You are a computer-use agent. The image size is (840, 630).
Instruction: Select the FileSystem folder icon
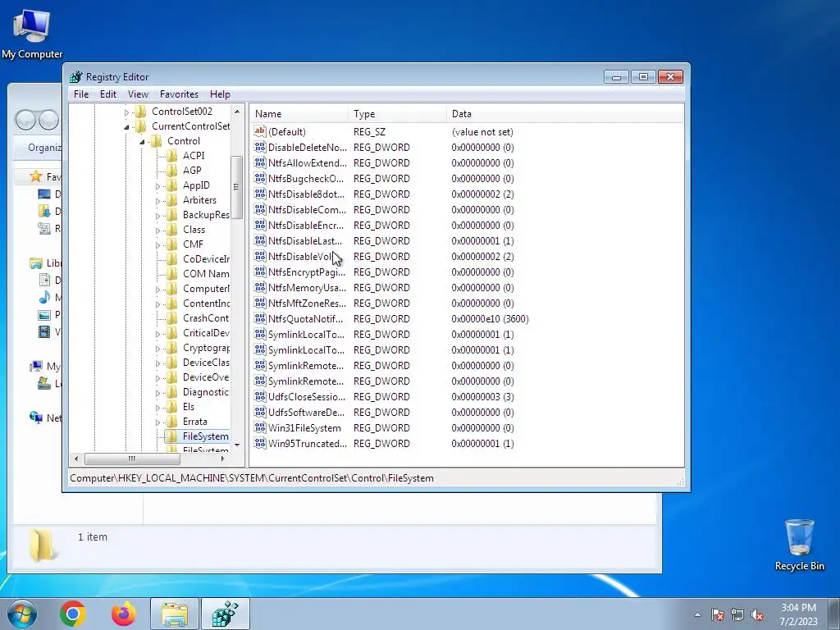[x=172, y=436]
